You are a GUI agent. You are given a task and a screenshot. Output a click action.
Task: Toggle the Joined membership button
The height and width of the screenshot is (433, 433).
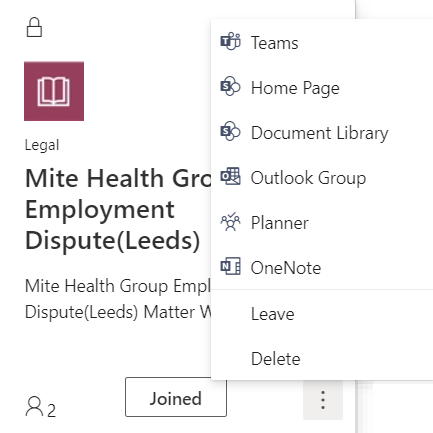pos(176,397)
